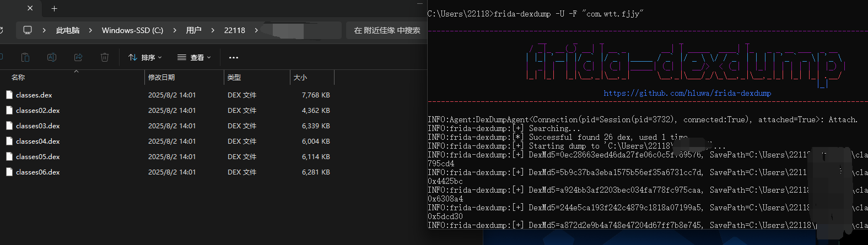Open the frida-dexdump GitHub link in terminal

[687, 93]
